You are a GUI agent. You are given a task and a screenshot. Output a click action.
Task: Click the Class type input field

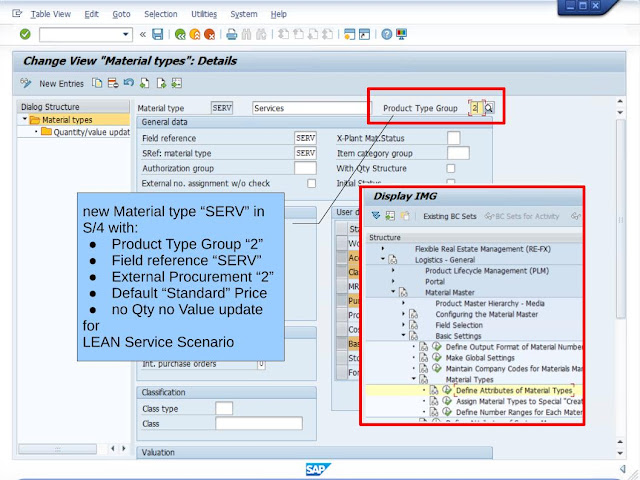click(224, 408)
